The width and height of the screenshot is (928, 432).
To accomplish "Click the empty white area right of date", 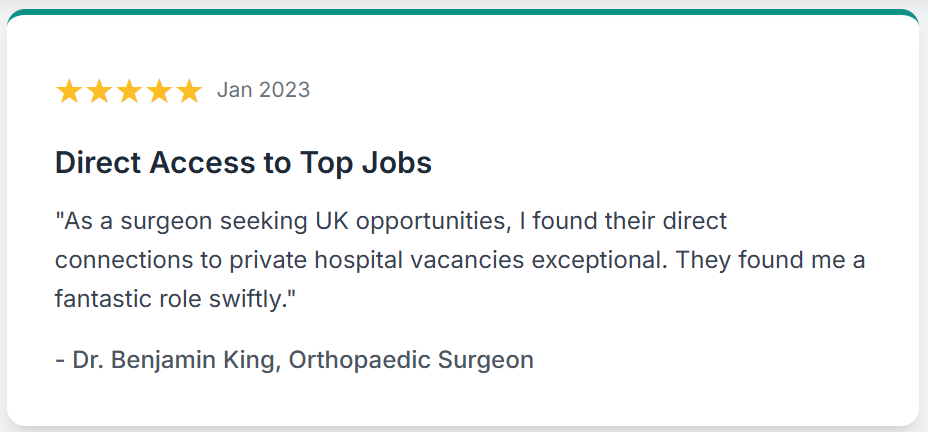I will (x=592, y=90).
